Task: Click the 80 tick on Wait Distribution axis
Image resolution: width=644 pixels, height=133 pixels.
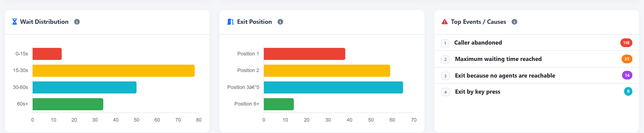Action: tap(199, 120)
